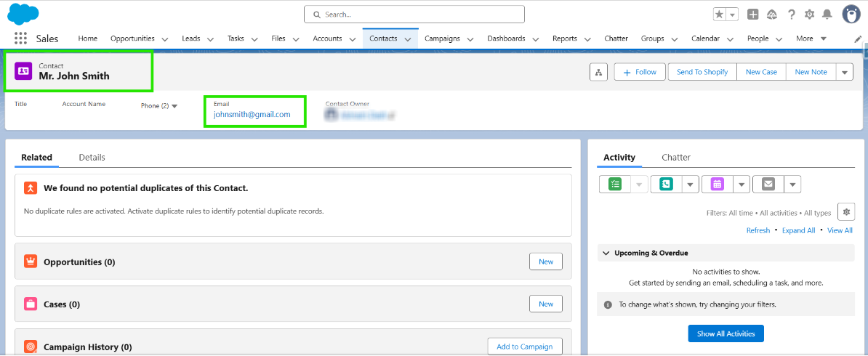Click the Refresh activity link

758,230
